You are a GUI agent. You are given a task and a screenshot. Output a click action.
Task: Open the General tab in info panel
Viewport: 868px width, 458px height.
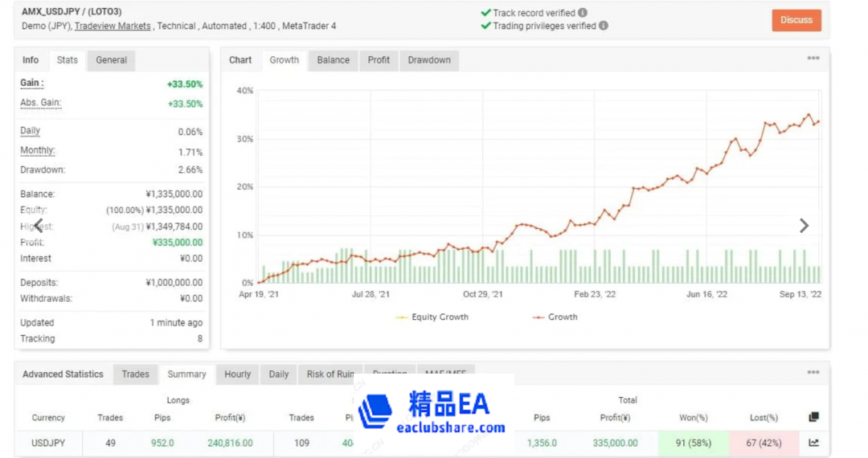click(x=112, y=60)
